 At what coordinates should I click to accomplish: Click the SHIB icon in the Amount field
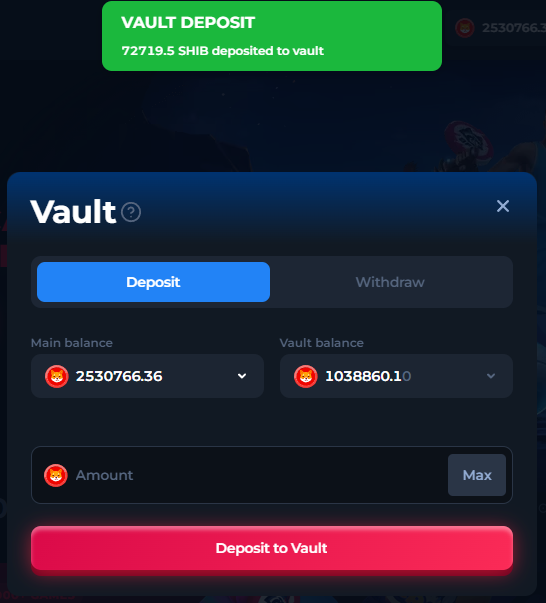pyautogui.click(x=56, y=475)
